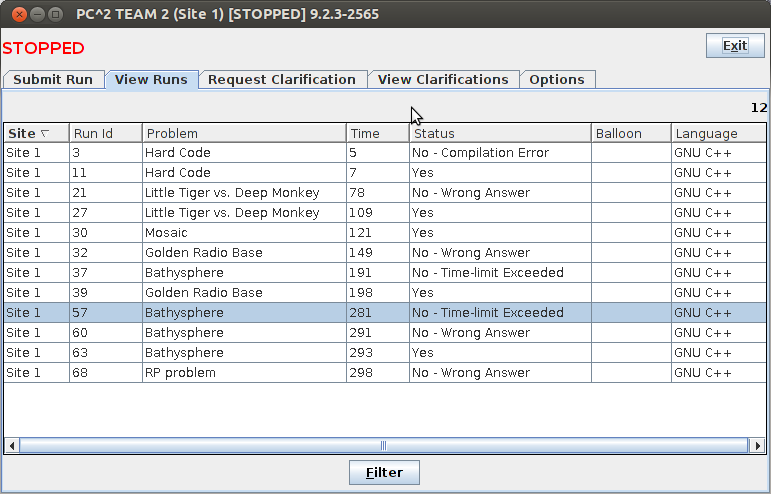The height and width of the screenshot is (494, 771).
Task: Click the Balloon column header
Action: tap(631, 134)
